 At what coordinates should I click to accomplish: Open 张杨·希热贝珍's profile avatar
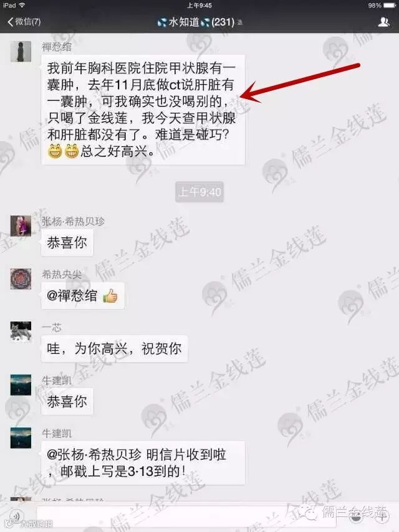[21, 226]
